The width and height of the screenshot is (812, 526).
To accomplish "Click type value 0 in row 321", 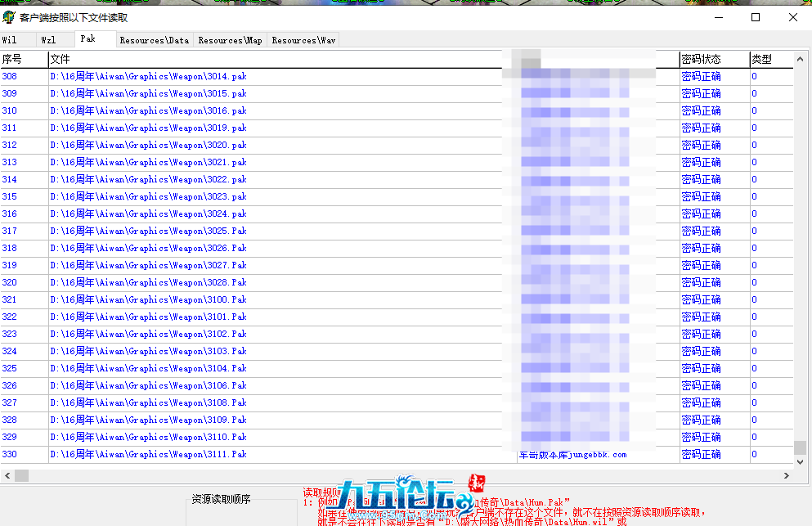I will point(755,299).
